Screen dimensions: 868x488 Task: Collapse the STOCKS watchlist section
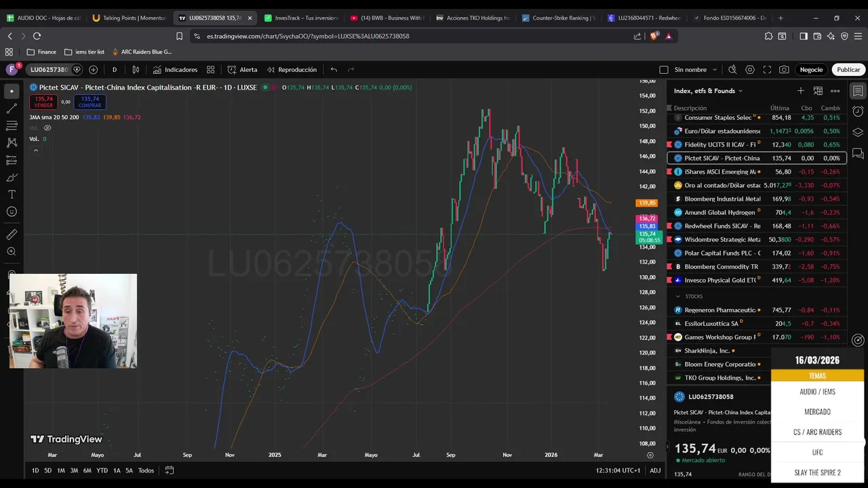tap(677, 296)
